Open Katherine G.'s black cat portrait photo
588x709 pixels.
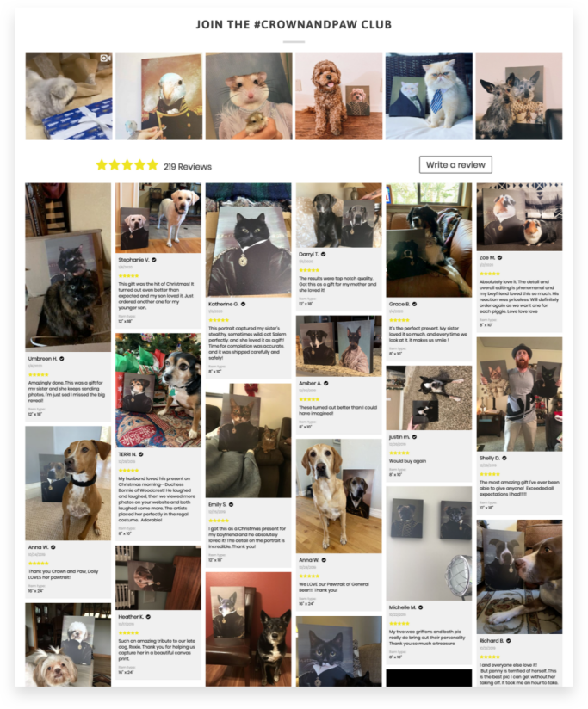248,240
